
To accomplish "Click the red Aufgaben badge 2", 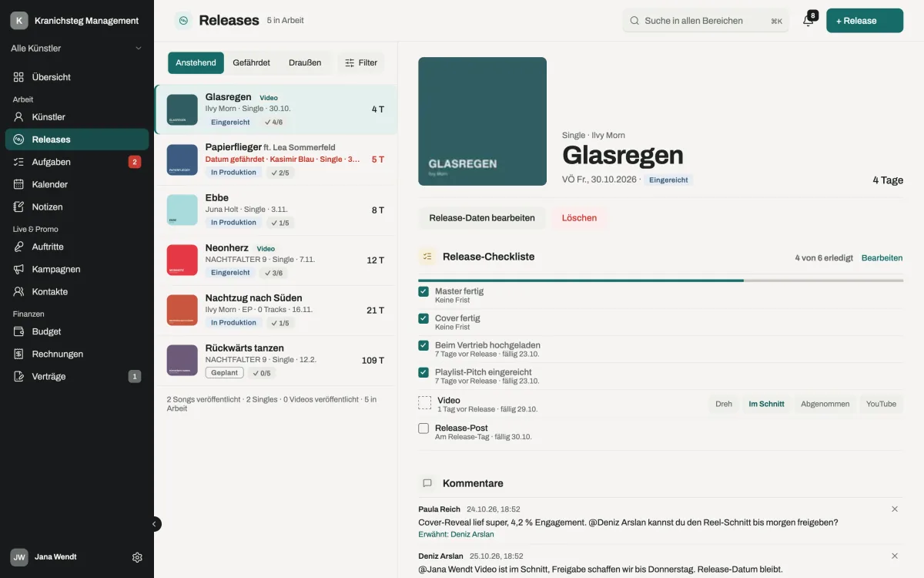I will pyautogui.click(x=135, y=162).
